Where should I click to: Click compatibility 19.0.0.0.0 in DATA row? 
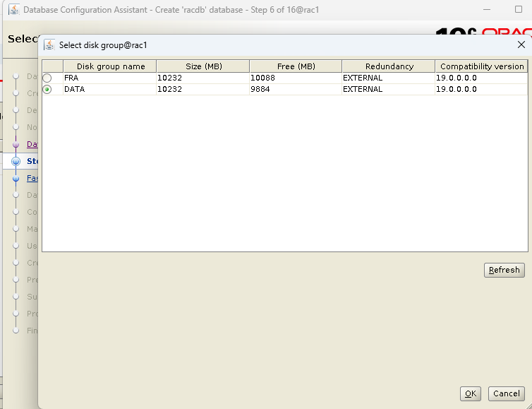[x=481, y=89]
